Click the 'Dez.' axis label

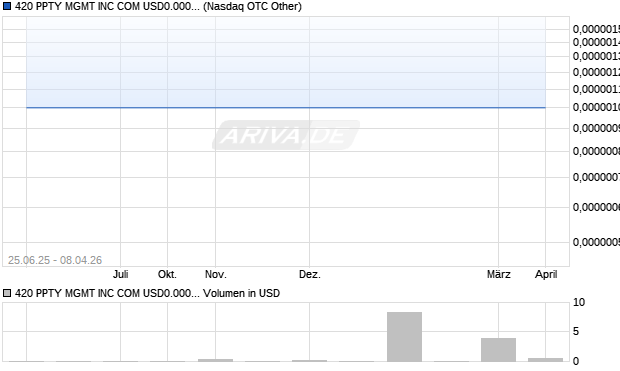[310, 274]
